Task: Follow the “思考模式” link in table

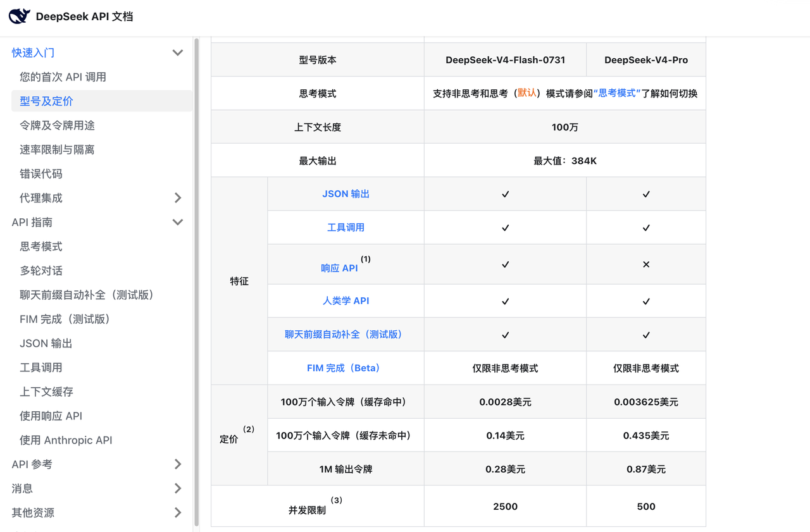Action: tap(617, 93)
